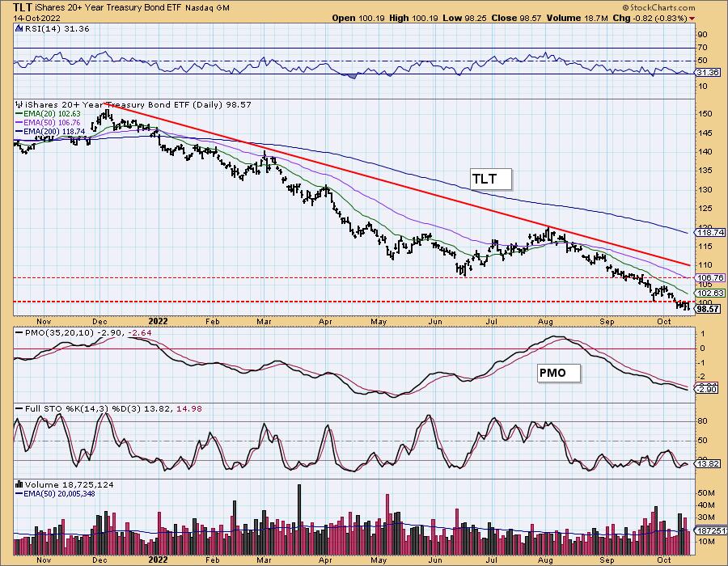Viewport: 728px width, 566px height.
Task: Click the 106.76 price tag on right axis
Action: point(710,277)
